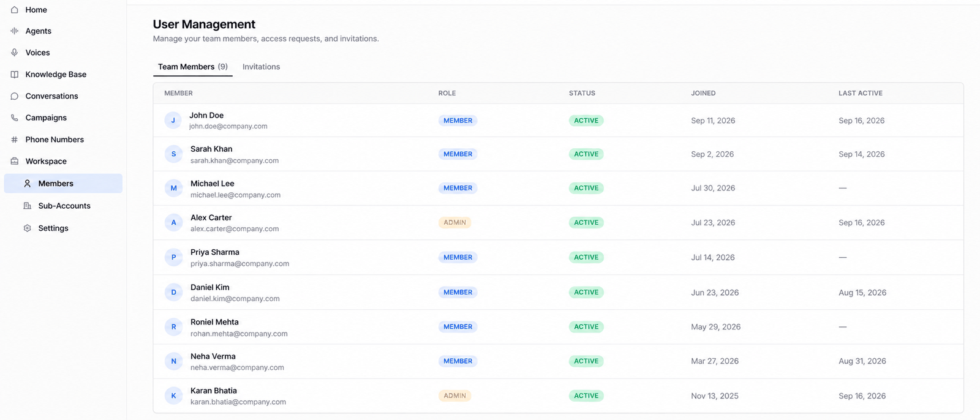Click Alex Carter's ADMIN role badge
Viewport: 980px width, 420px height.
[x=454, y=222]
